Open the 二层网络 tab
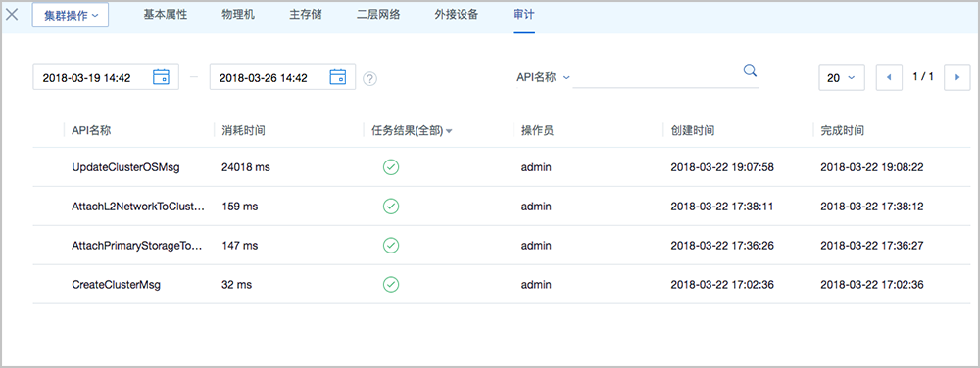The width and height of the screenshot is (980, 368). click(x=377, y=15)
